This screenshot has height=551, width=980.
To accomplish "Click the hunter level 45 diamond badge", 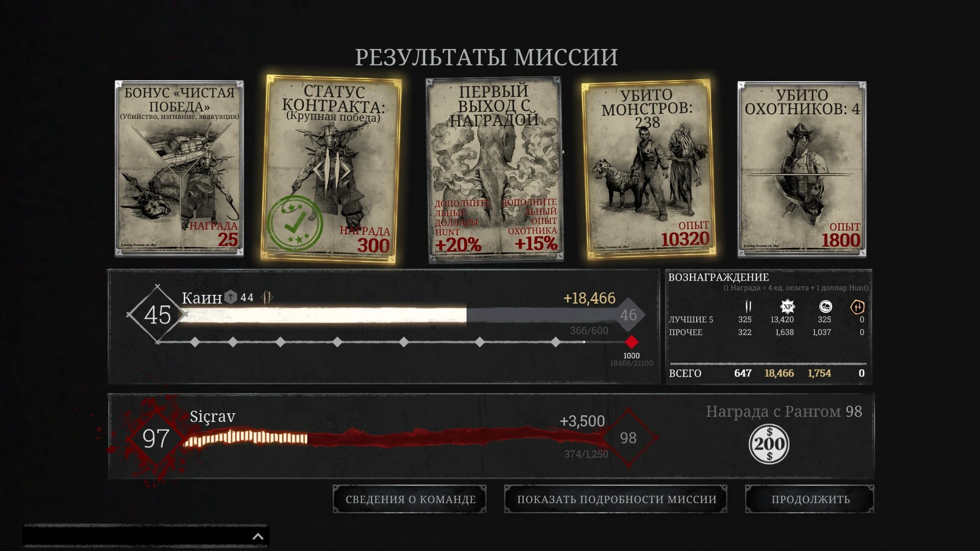I will [157, 314].
